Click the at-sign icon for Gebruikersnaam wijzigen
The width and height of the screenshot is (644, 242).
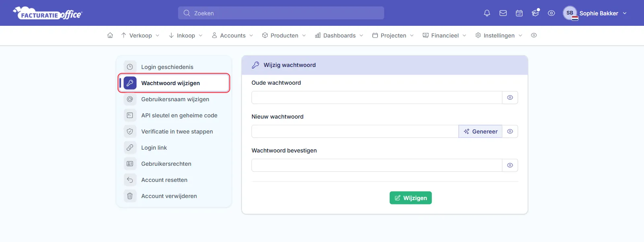click(x=130, y=99)
